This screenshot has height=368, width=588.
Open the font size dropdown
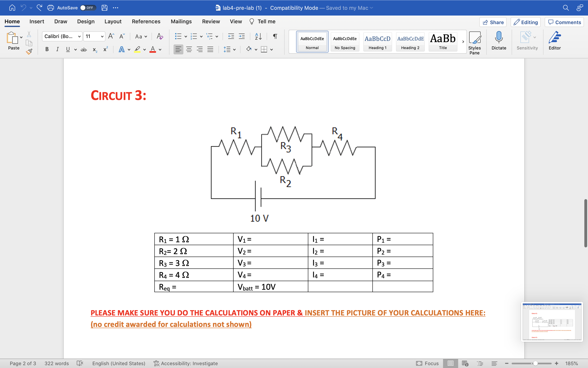coord(102,37)
